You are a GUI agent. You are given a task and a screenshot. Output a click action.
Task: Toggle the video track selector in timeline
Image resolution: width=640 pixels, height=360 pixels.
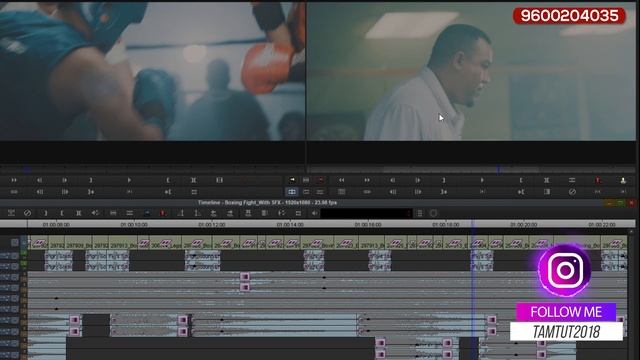[x=24, y=242]
